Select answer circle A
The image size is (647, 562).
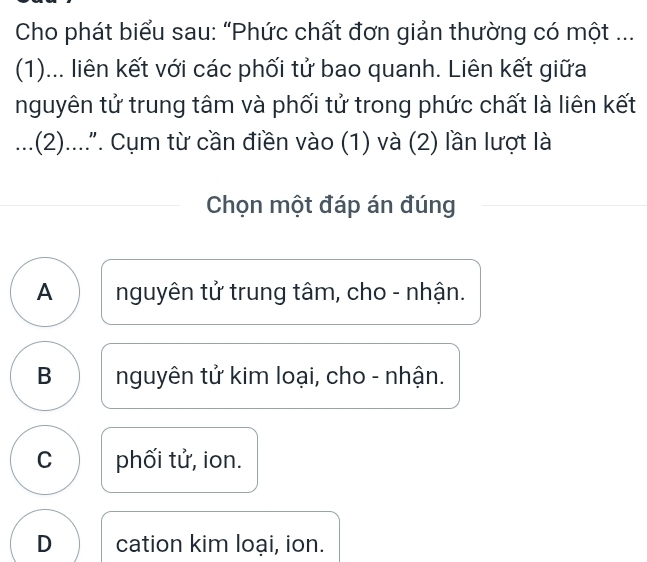44,292
